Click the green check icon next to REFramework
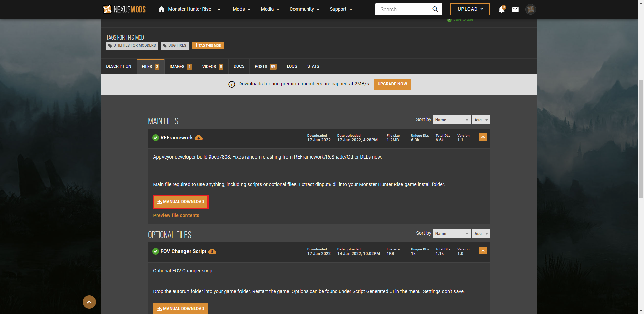The height and width of the screenshot is (314, 644). coord(156,138)
